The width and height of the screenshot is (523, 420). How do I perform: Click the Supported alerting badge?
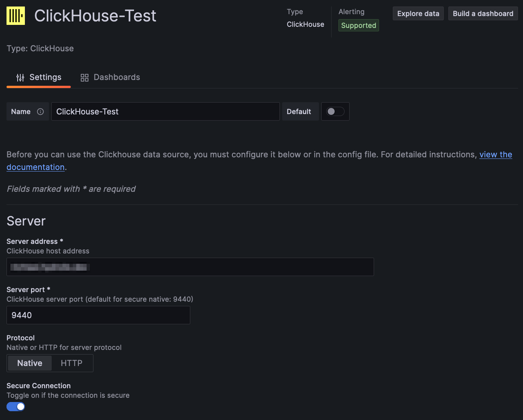(x=359, y=25)
